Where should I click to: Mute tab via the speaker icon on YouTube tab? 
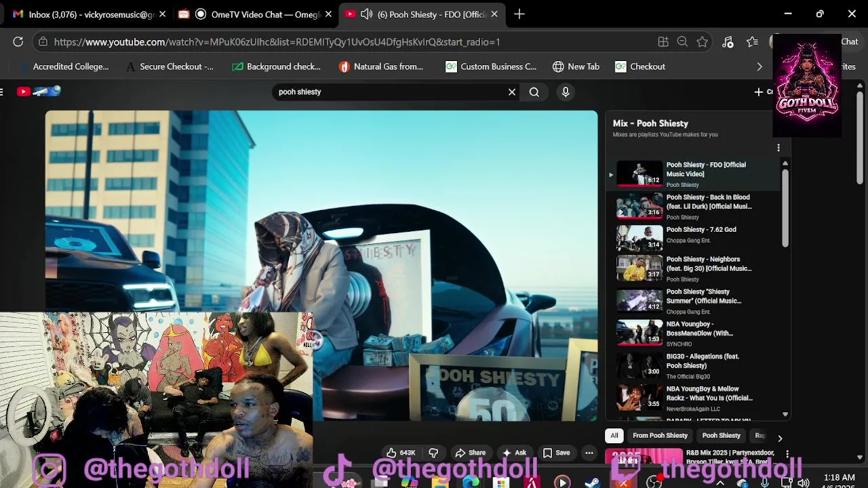click(x=366, y=14)
